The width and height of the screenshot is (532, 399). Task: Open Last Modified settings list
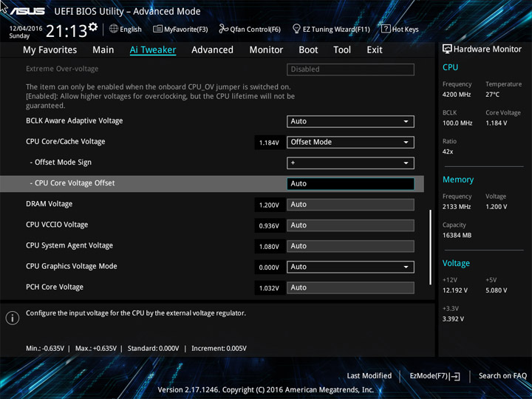click(369, 376)
